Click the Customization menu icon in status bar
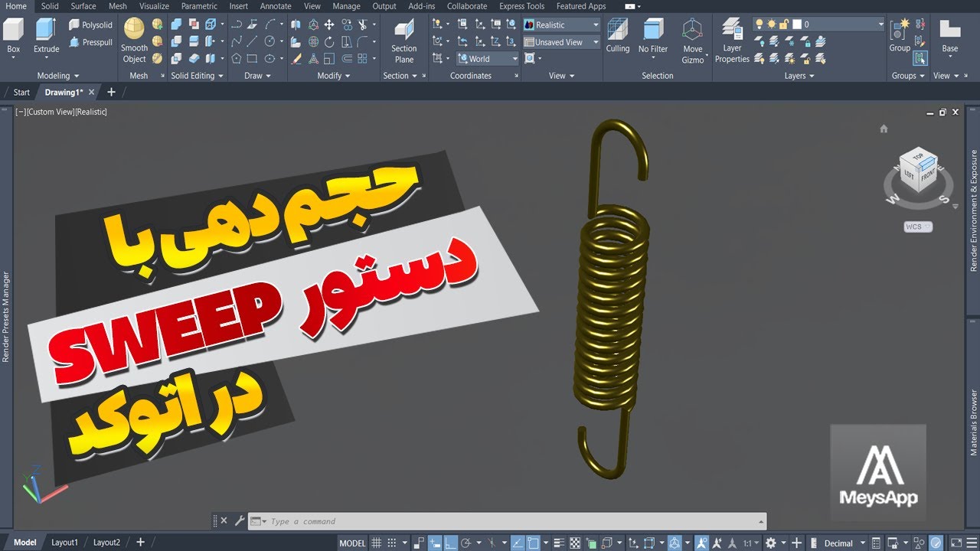 tap(973, 543)
